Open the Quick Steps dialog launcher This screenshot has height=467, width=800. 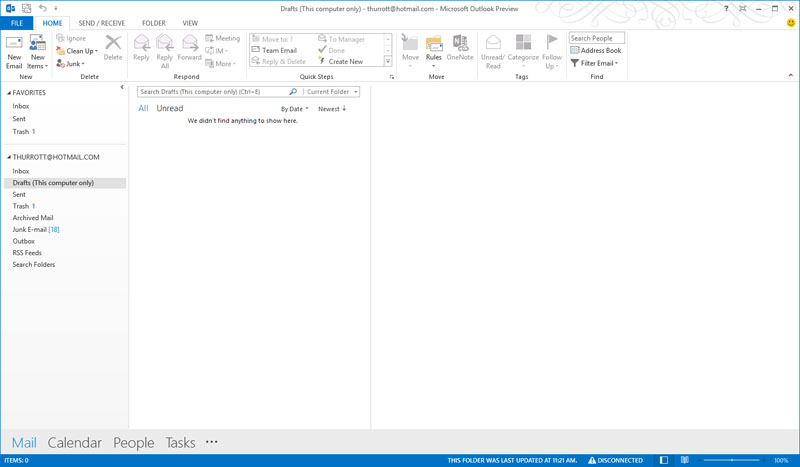[392, 77]
